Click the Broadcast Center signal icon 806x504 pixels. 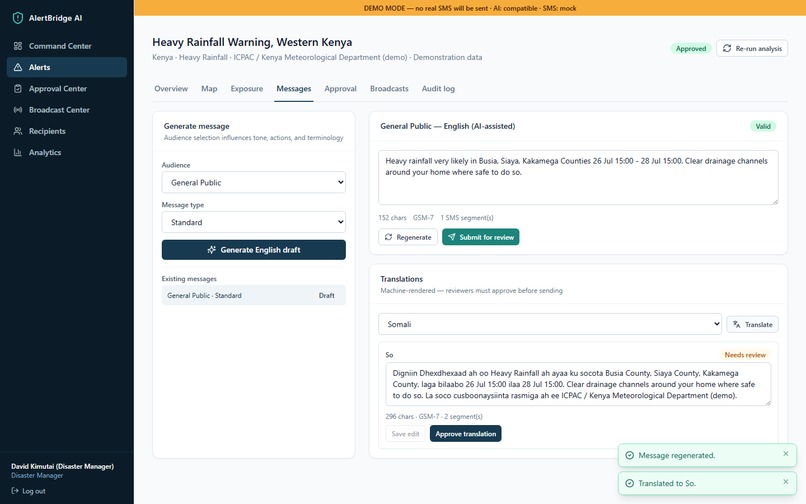[18, 110]
